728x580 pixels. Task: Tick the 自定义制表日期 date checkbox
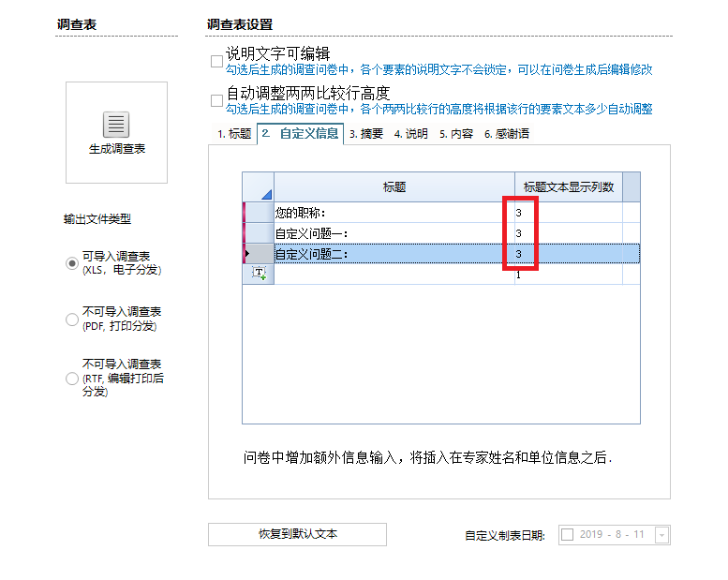tap(567, 534)
